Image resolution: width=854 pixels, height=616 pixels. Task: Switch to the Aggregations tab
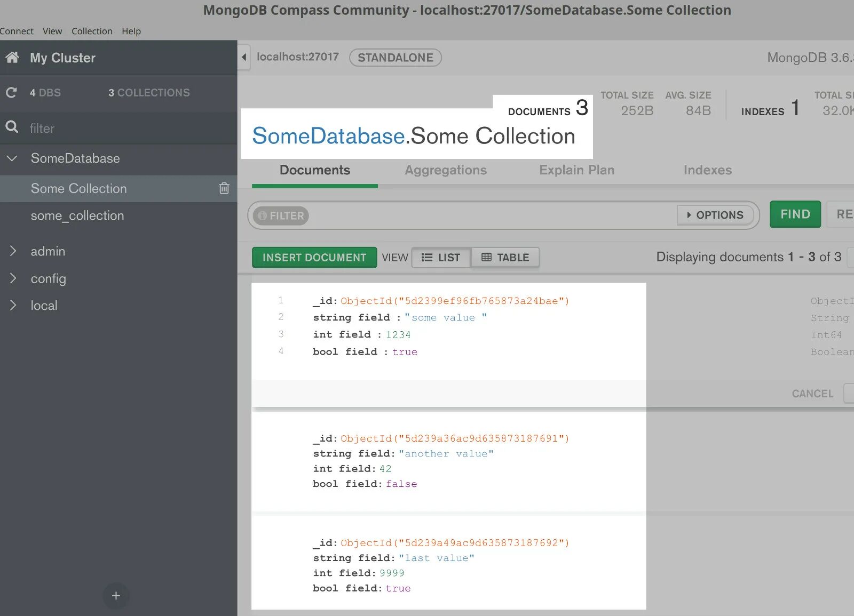pos(446,170)
